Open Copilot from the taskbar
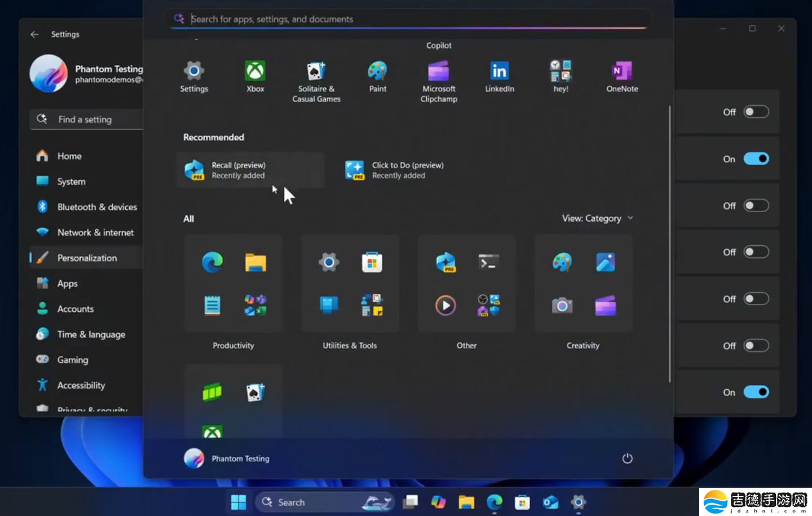Image resolution: width=812 pixels, height=516 pixels. [x=438, y=501]
